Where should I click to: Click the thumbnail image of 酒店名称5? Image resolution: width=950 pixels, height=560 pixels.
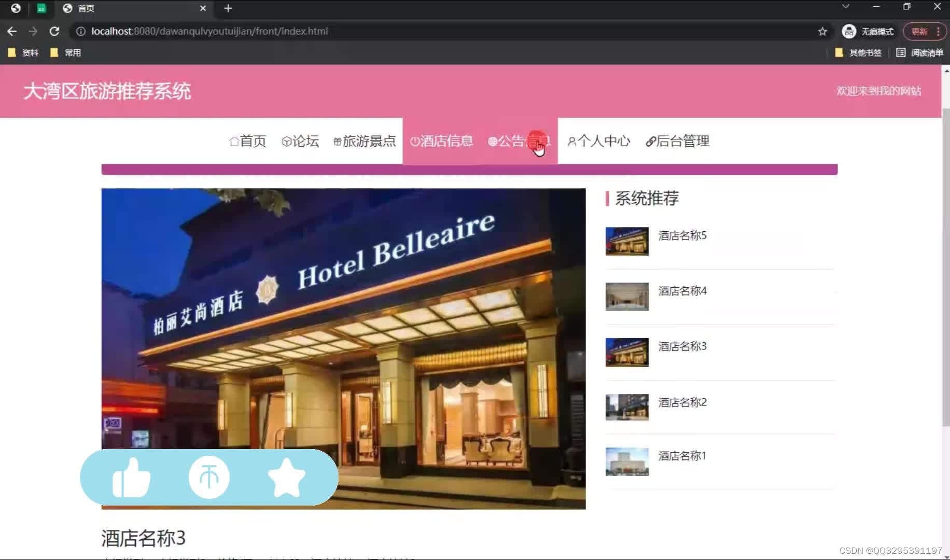click(627, 241)
